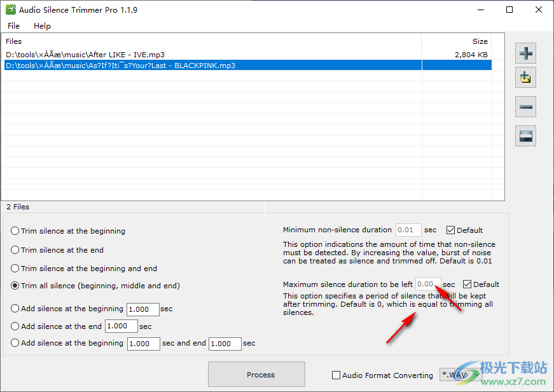Click the application icon in title bar
The height and width of the screenshot is (392, 554).
(x=10, y=10)
